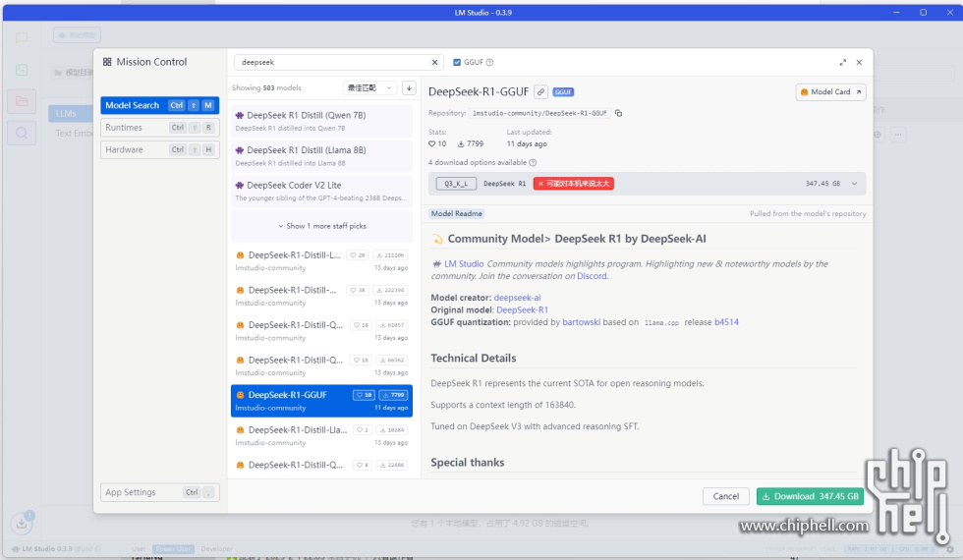Open the bartowski link
The width and height of the screenshot is (963, 560).
(581, 322)
